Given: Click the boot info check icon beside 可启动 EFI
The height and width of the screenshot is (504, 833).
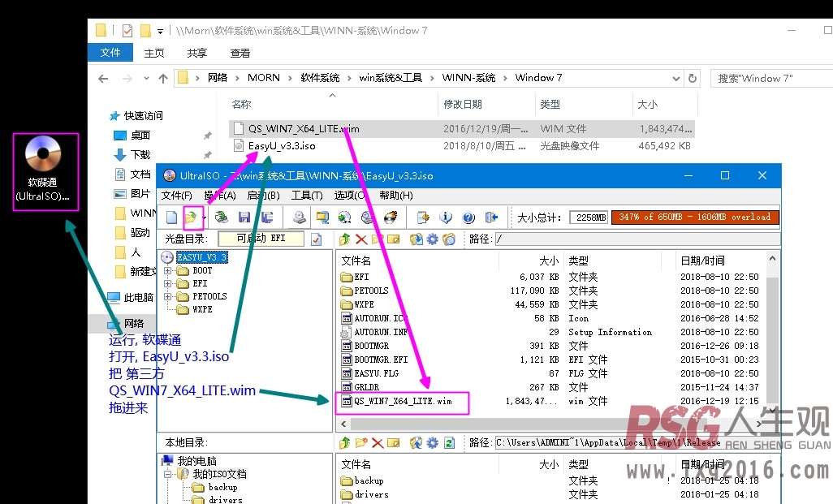Looking at the screenshot, I should [316, 239].
